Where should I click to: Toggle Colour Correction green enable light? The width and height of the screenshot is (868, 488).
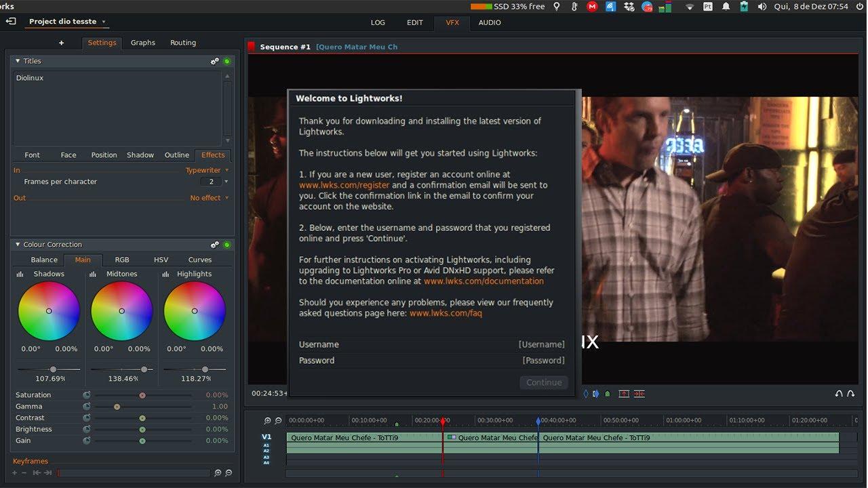click(x=226, y=245)
